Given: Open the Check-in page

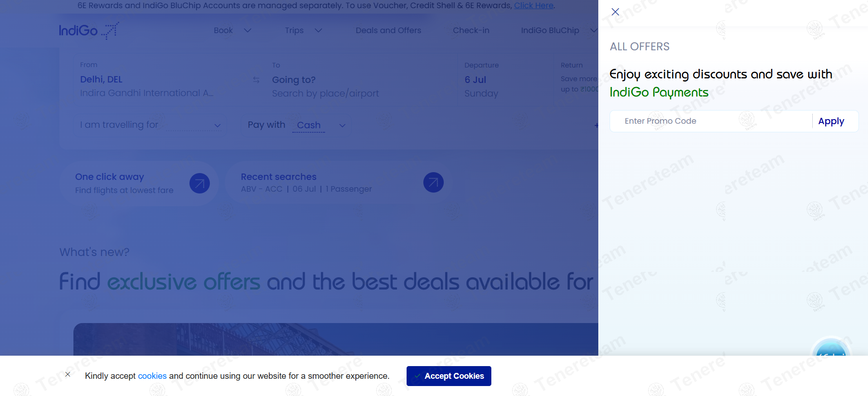Looking at the screenshot, I should click(471, 30).
